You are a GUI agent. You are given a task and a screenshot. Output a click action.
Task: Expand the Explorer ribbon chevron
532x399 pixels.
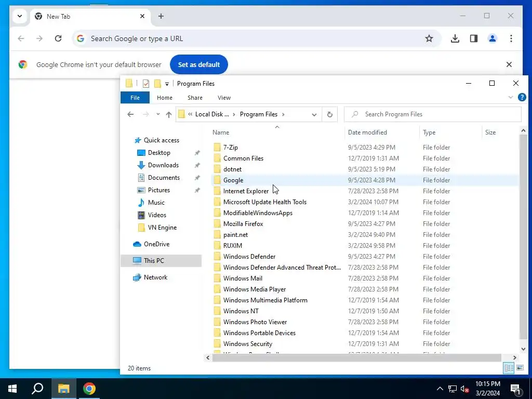(x=510, y=97)
